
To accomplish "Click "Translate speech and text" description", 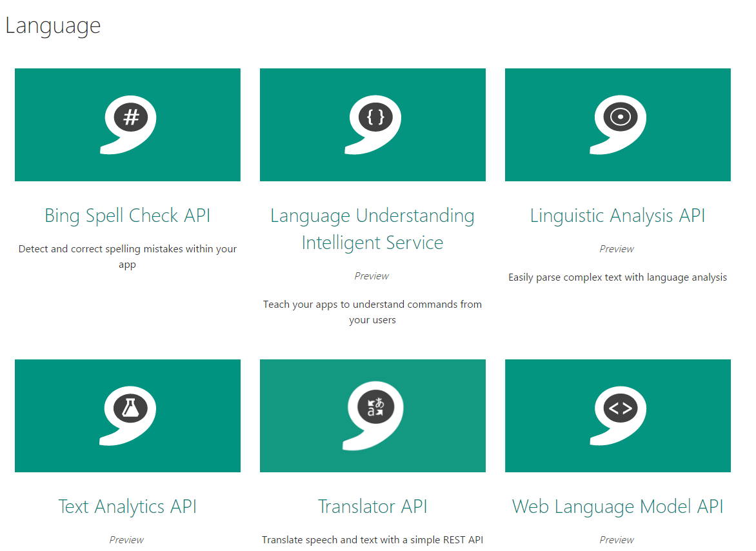I will (372, 540).
